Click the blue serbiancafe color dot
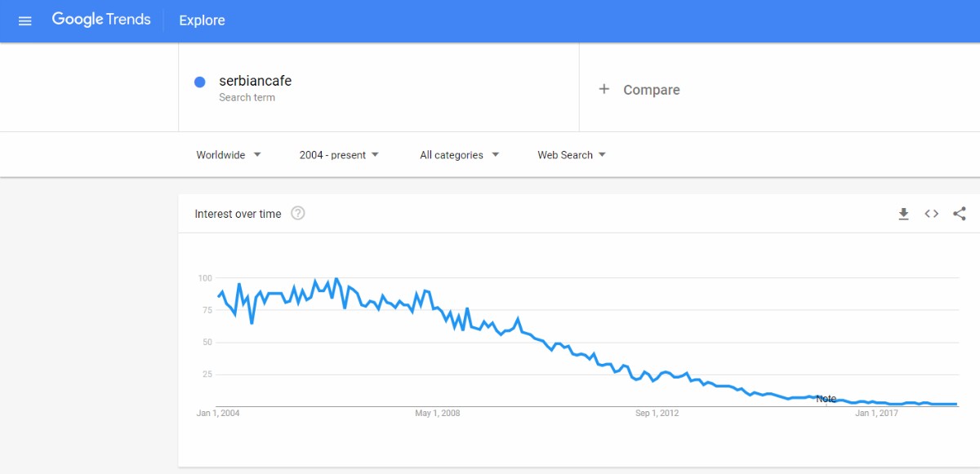This screenshot has width=980, height=474. tap(199, 82)
